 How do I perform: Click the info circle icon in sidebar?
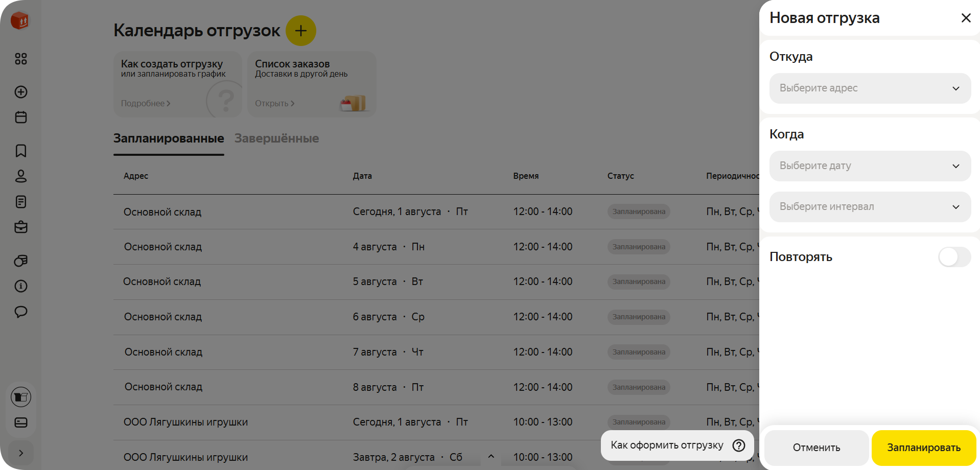pyautogui.click(x=21, y=286)
